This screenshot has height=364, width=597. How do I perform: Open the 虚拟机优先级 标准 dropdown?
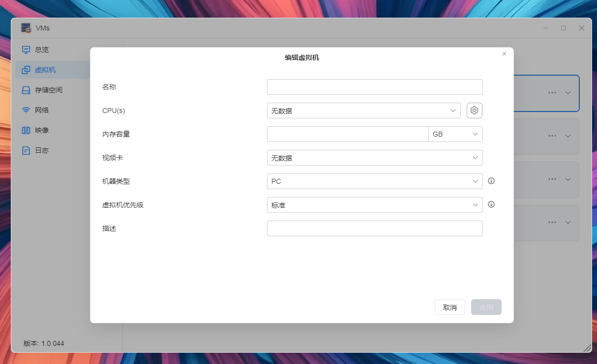(x=375, y=205)
